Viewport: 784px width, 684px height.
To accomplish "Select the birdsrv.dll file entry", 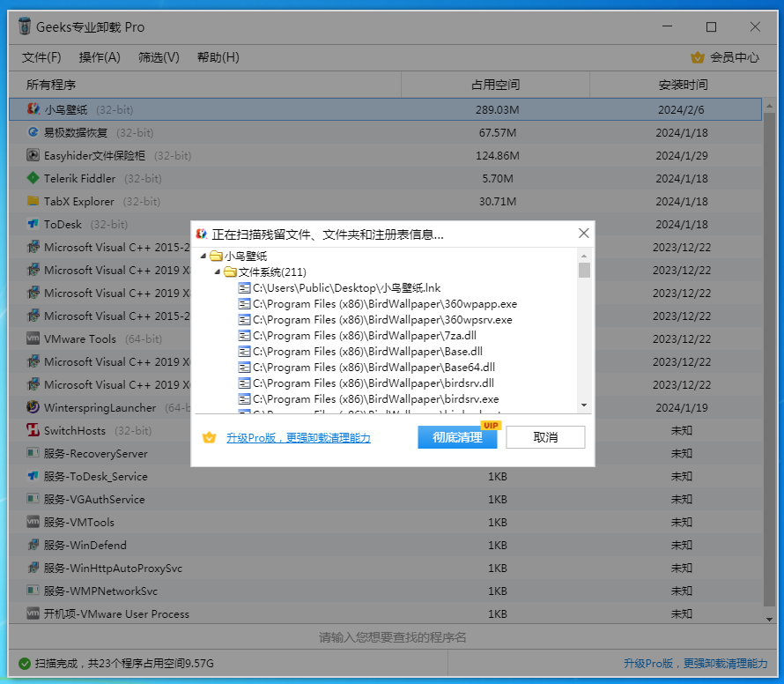I will pos(374,383).
